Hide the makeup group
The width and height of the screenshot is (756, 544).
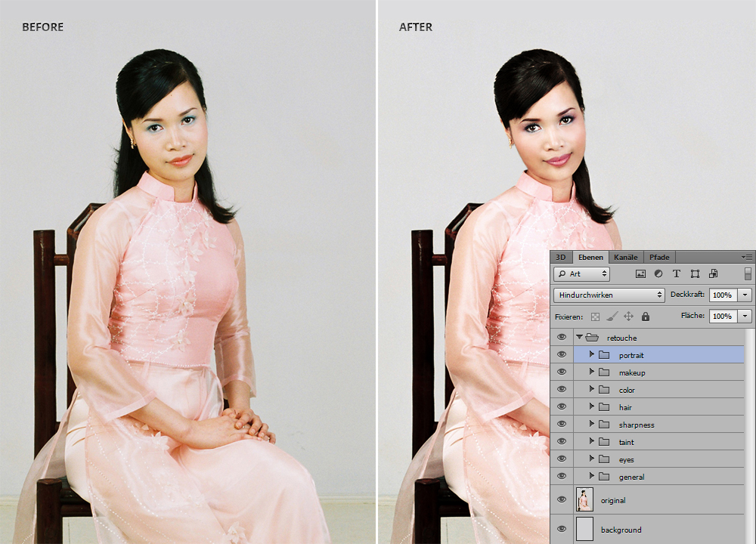coord(562,372)
